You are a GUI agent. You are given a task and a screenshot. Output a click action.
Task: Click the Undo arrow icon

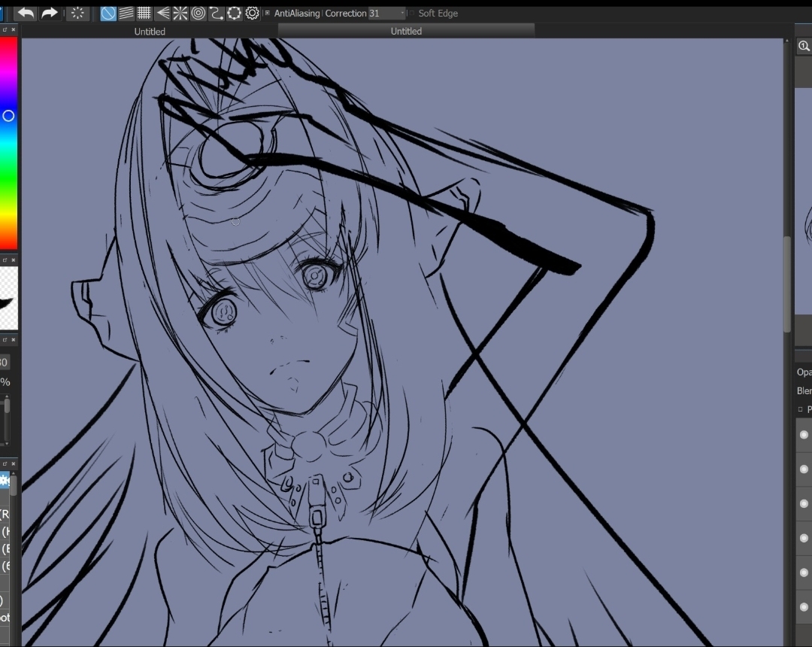click(x=26, y=13)
